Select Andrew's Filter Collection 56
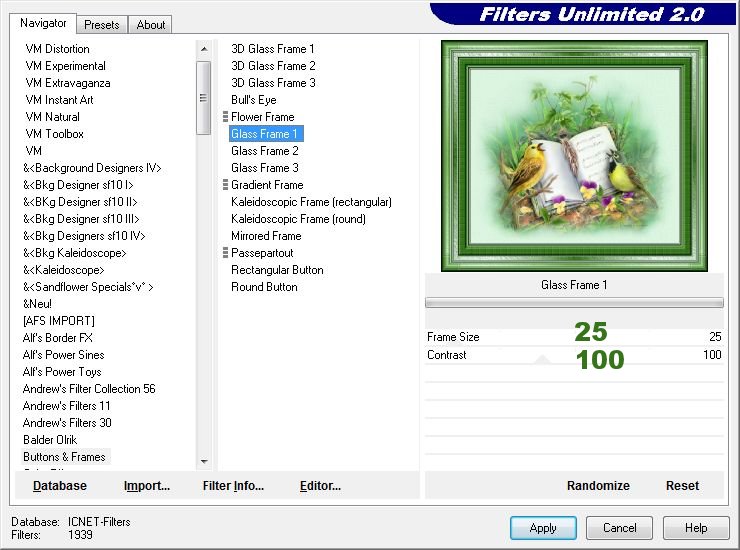This screenshot has width=740, height=550. [89, 389]
